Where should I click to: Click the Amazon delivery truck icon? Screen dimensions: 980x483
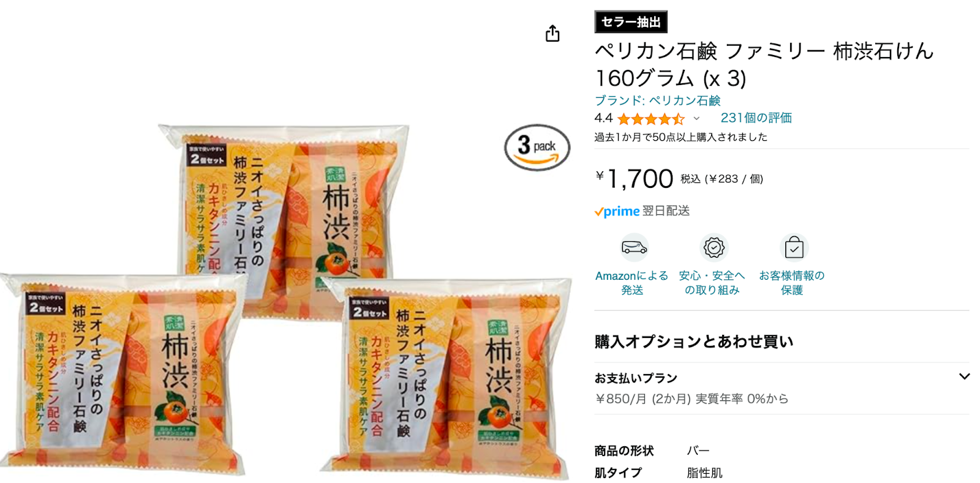tap(635, 247)
